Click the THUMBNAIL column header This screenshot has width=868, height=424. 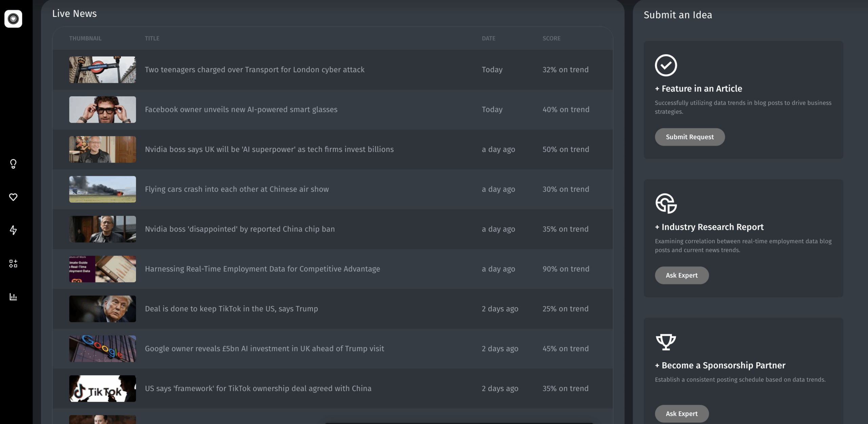85,38
